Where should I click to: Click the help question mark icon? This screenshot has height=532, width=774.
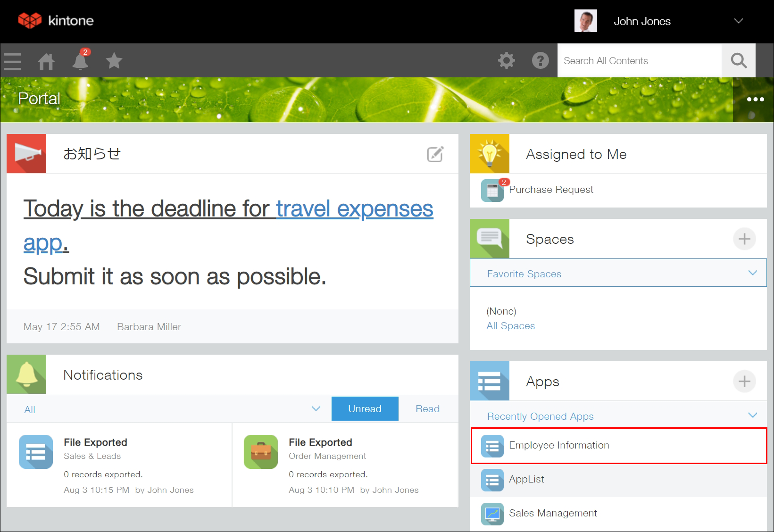(x=540, y=60)
